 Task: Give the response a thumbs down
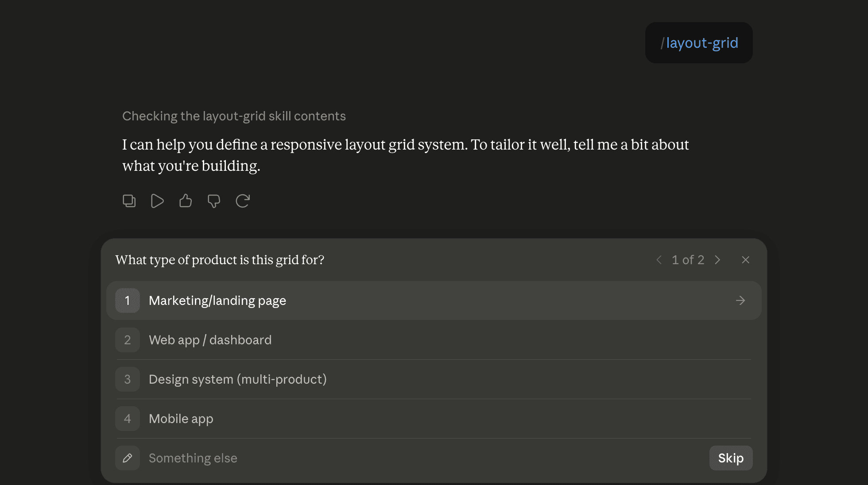(x=214, y=201)
